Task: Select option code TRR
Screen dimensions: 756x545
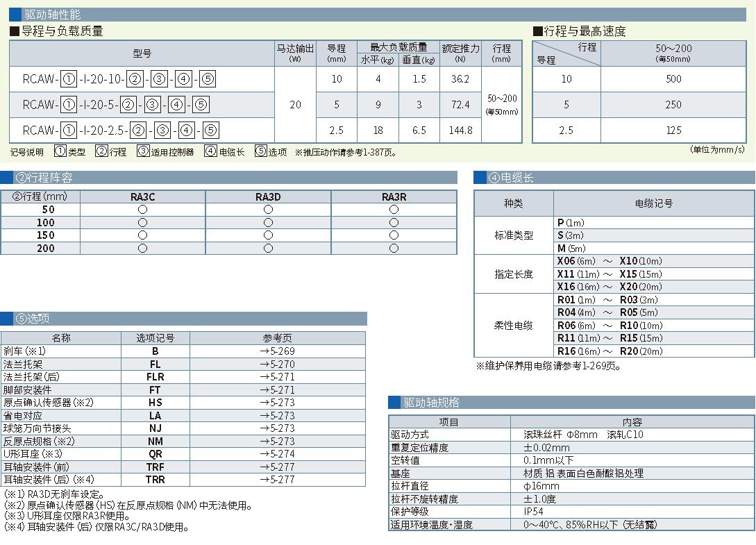Action: (x=156, y=480)
